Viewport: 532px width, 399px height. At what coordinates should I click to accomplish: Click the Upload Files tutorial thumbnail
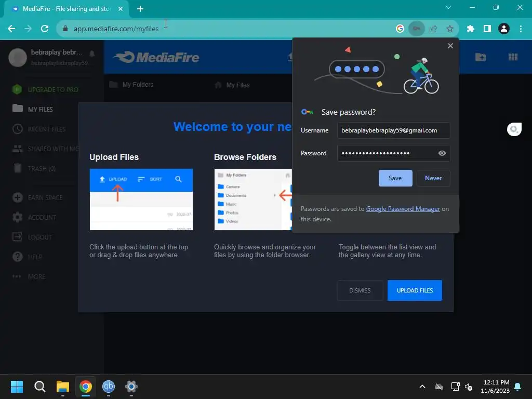141,199
